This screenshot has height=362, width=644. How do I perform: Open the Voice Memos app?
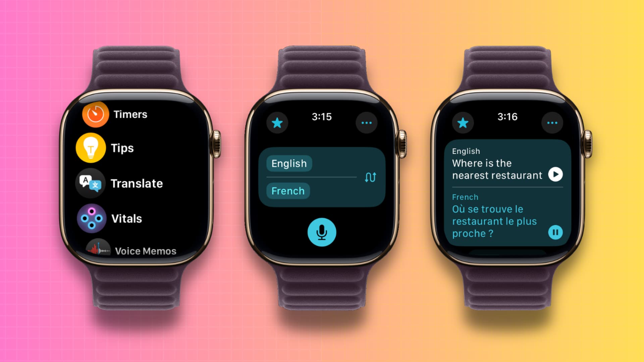point(134,251)
